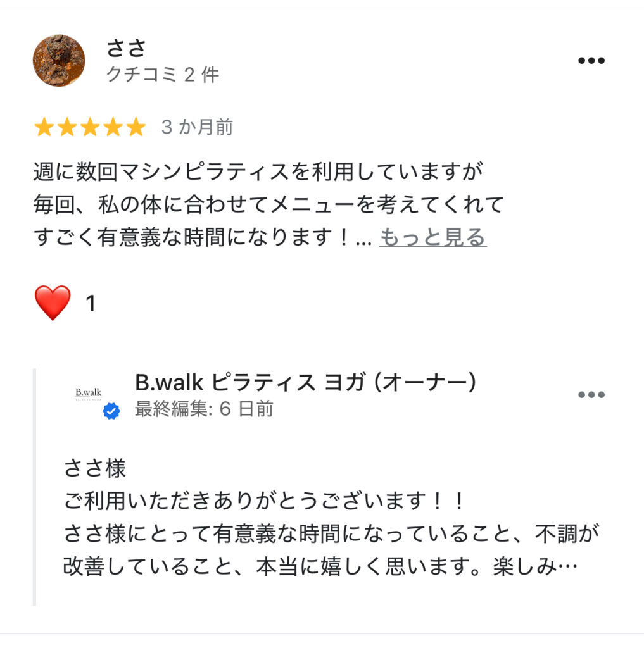Click the first yellow star of the rating
This screenshot has width=644, height=648.
(44, 128)
